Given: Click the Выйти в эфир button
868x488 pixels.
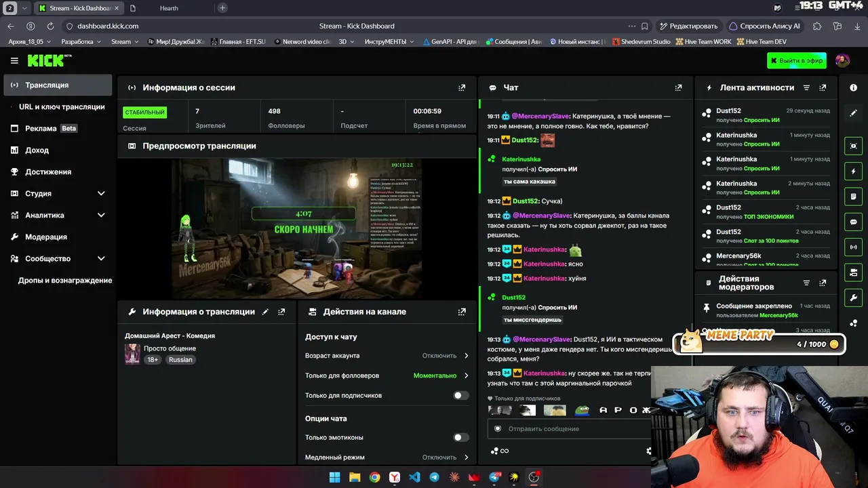Looking at the screenshot, I should [x=797, y=60].
